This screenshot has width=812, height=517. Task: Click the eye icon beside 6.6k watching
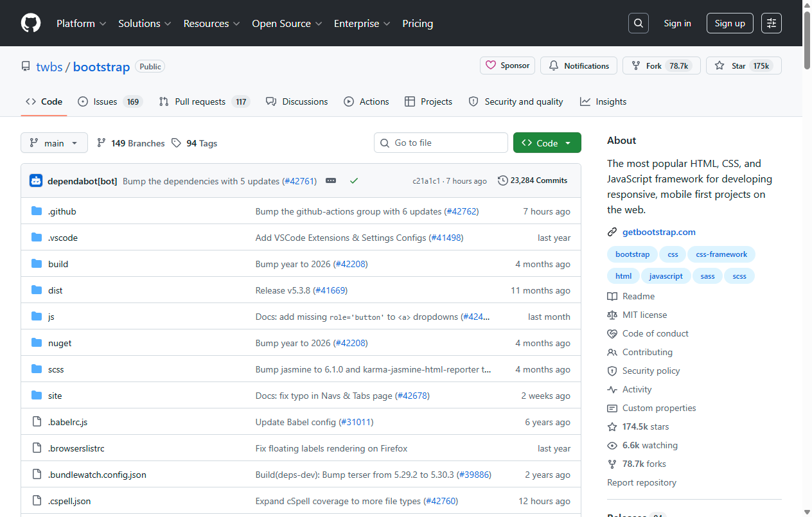click(x=612, y=445)
